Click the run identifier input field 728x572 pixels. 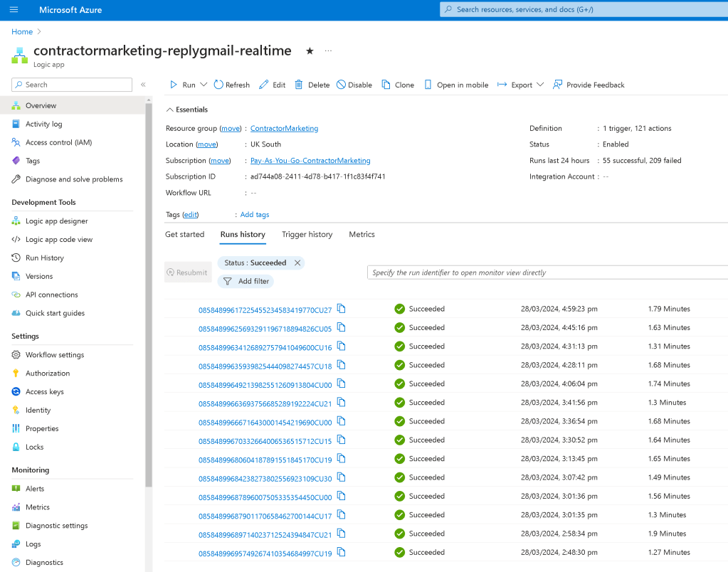point(547,272)
